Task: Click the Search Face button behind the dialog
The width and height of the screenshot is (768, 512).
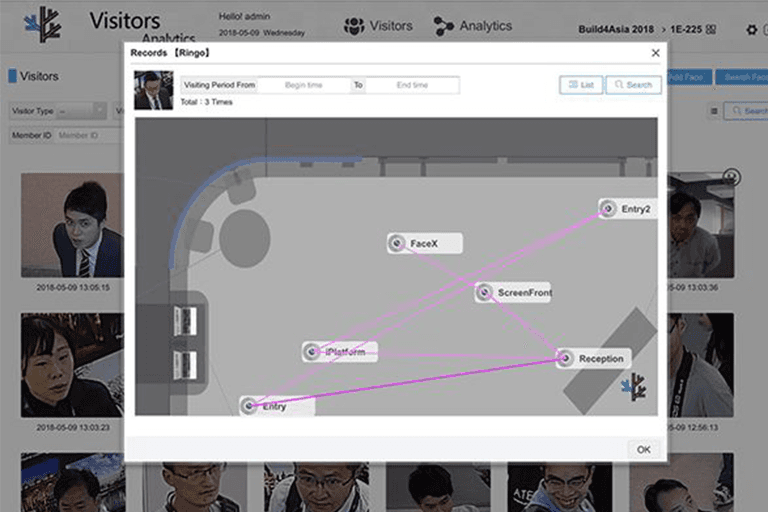Action: coord(742,77)
